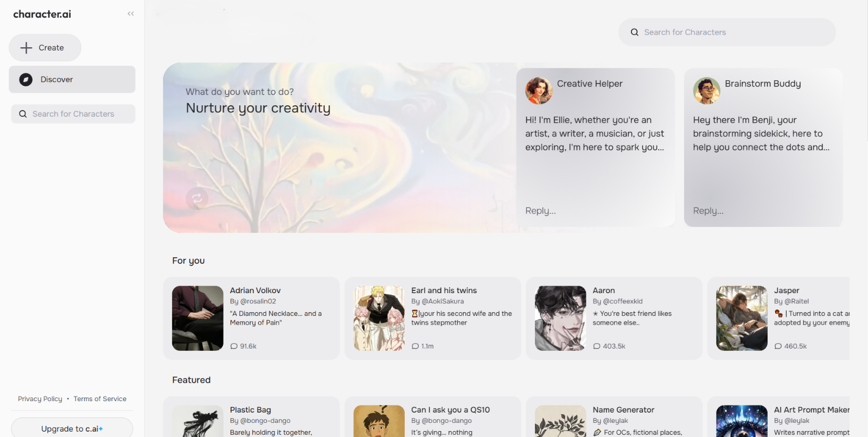
Task: Click the AI Art Prompt Maker title
Action: click(x=812, y=410)
